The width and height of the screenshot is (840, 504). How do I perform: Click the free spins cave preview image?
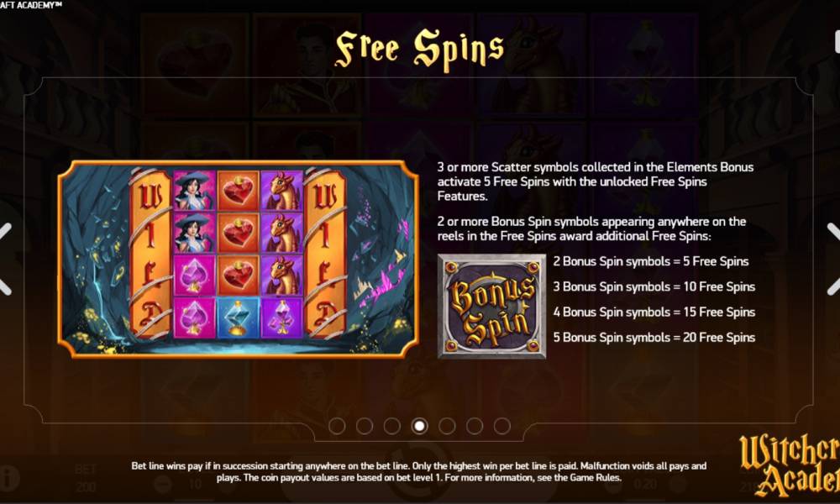pos(238,259)
